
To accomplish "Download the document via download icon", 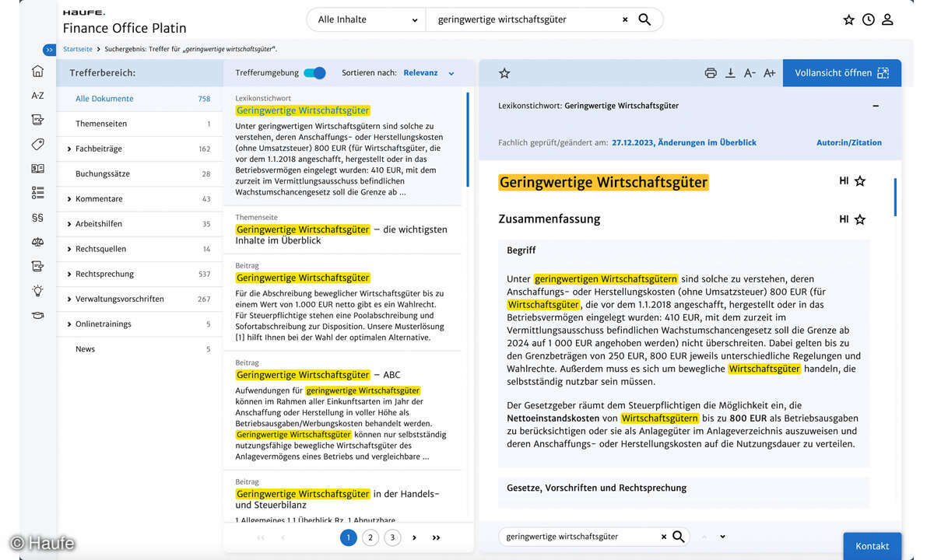I will pyautogui.click(x=730, y=73).
